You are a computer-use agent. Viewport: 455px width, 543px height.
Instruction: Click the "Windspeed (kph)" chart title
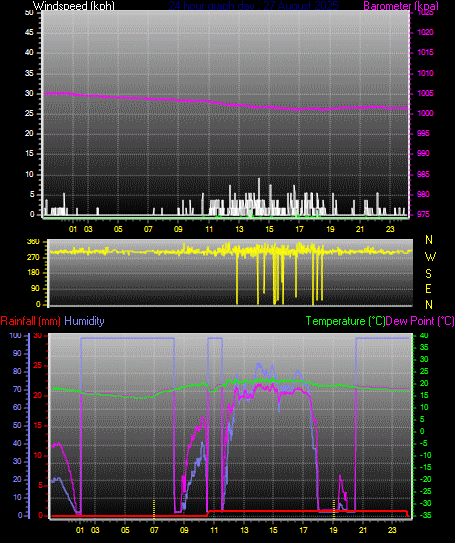[x=73, y=6]
